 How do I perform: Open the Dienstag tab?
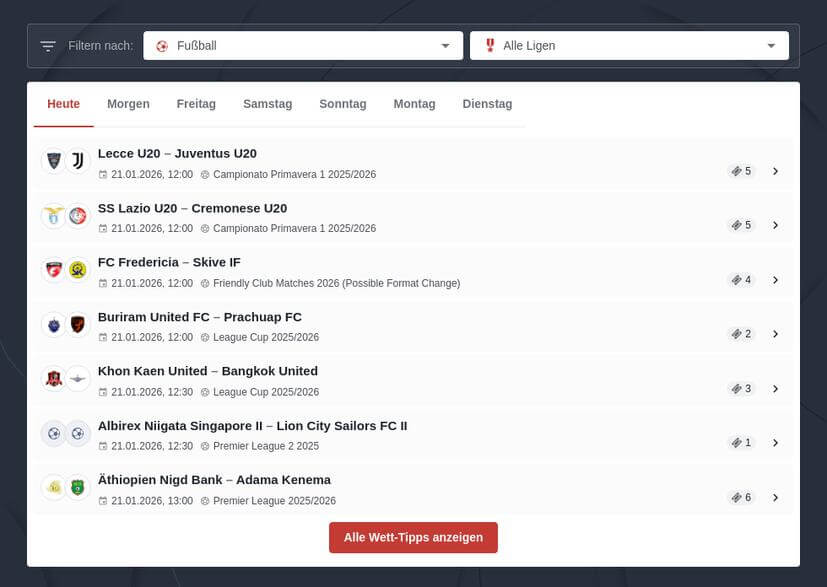coord(487,104)
